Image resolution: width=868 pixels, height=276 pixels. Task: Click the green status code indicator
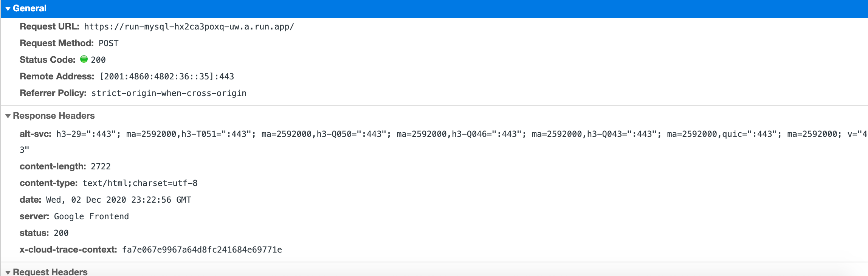(x=84, y=59)
